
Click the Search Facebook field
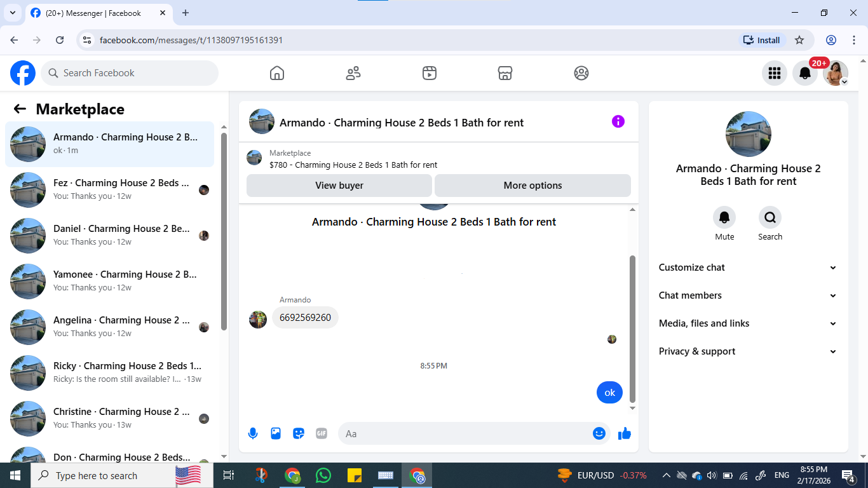130,73
